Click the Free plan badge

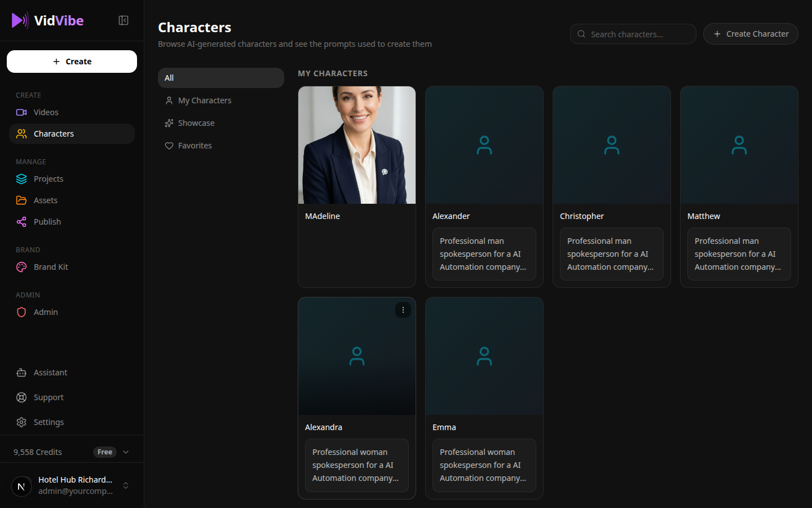click(x=105, y=452)
